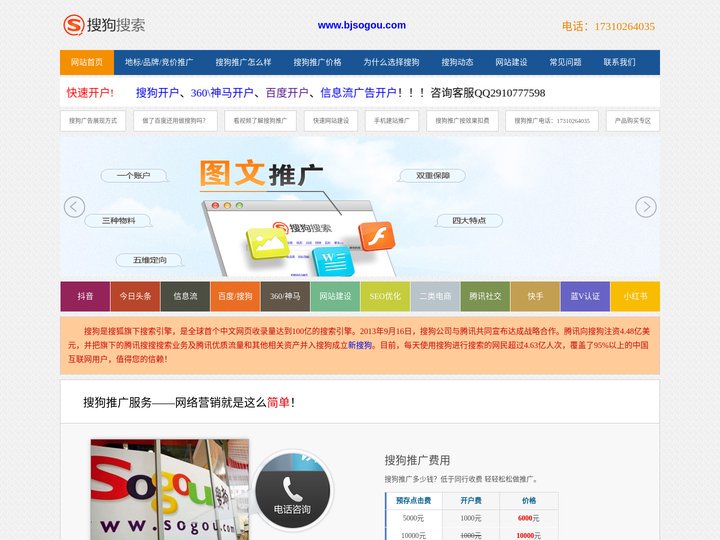Show next banner slide with right arrow
Viewport: 720px width, 540px height.
tap(646, 207)
